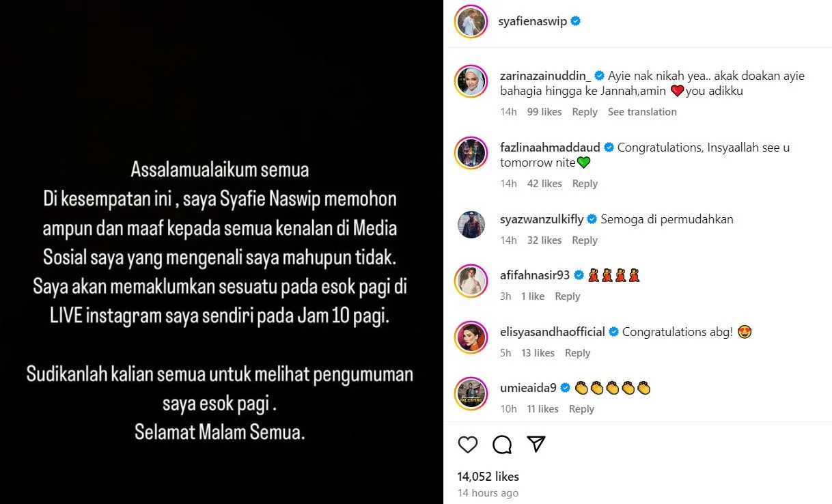View 99 likes on first comment
This screenshot has height=504, width=832.
pyautogui.click(x=544, y=112)
